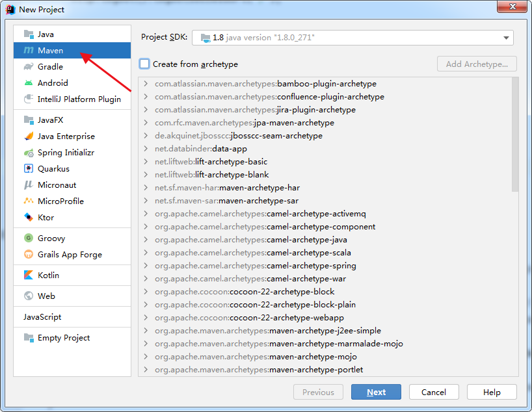Click the MicroProfile icon
The width and height of the screenshot is (532, 412).
(x=29, y=201)
